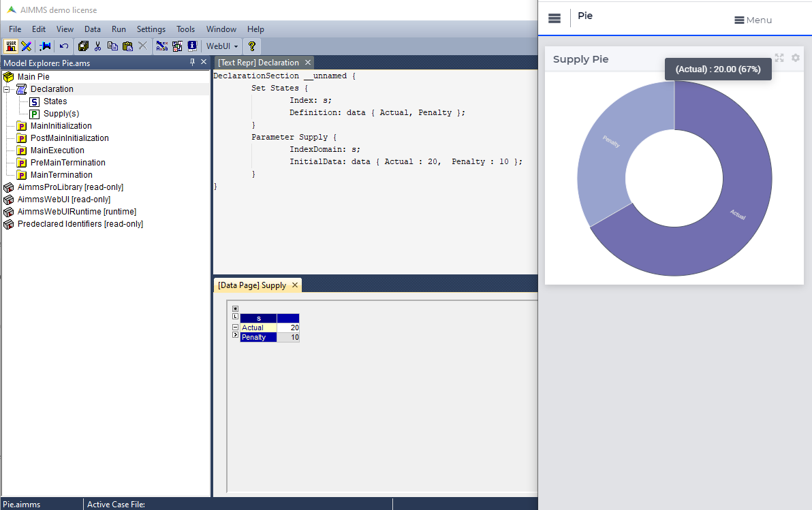812x510 pixels.
Task: Open the Settings menu
Action: [x=151, y=29]
